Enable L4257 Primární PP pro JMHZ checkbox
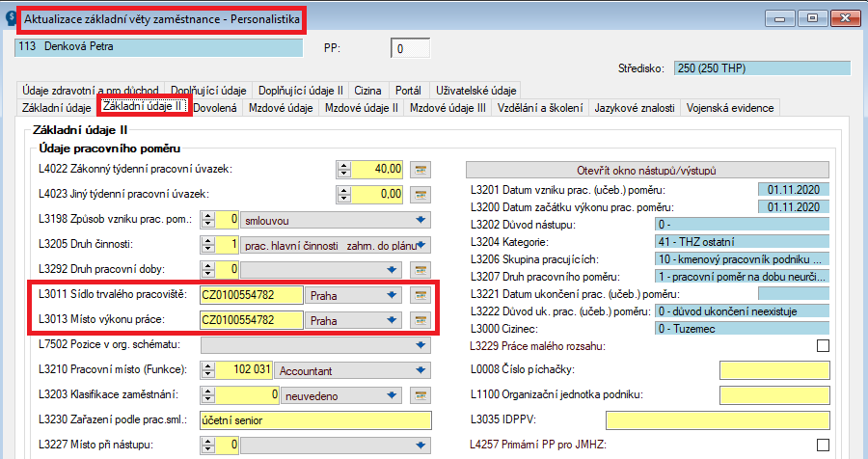 823,445
